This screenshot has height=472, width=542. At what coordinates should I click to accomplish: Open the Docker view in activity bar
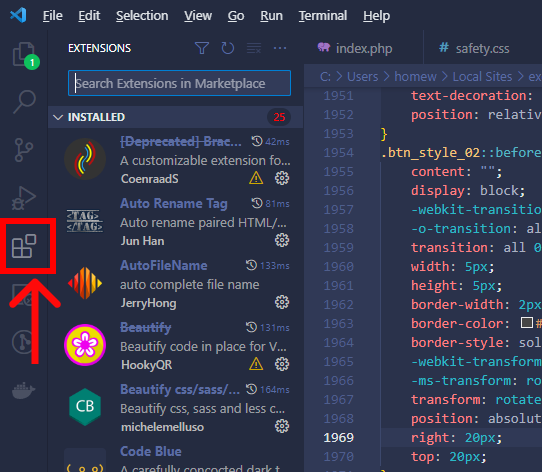coord(24,390)
